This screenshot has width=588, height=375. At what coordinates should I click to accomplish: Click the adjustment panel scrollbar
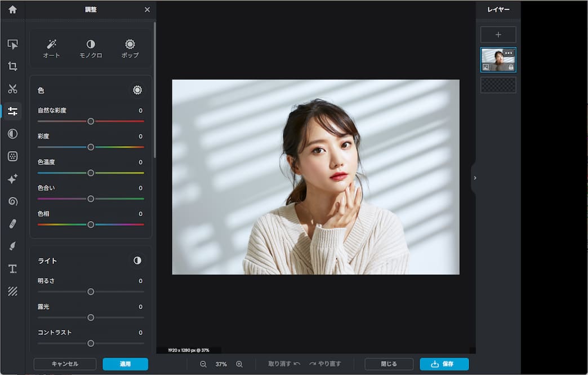pyautogui.click(x=154, y=90)
